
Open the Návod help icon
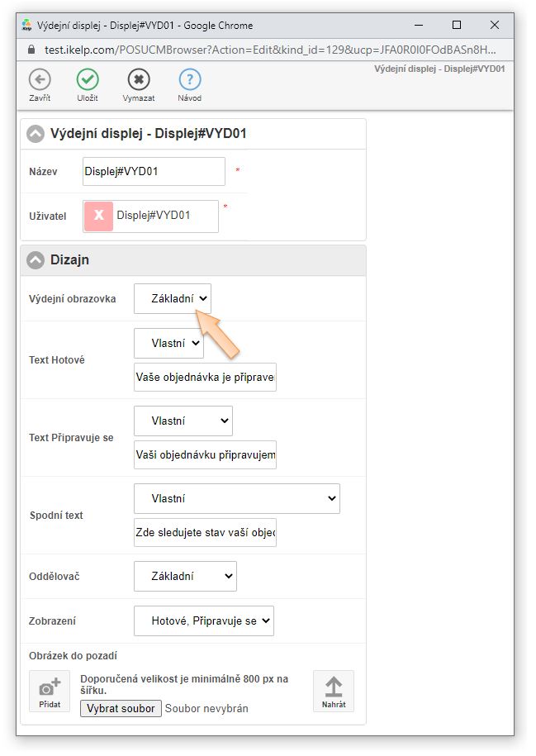[190, 79]
